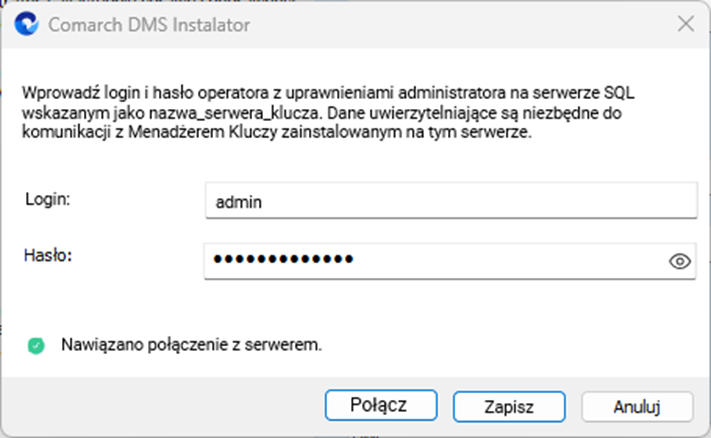Viewport: 711px width, 438px height.
Task: Click the Połącz button
Action: click(381, 405)
